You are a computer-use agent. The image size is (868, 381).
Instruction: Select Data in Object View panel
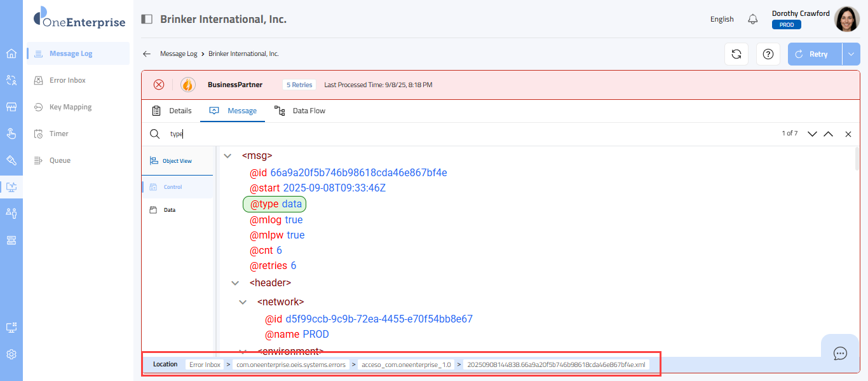point(169,210)
